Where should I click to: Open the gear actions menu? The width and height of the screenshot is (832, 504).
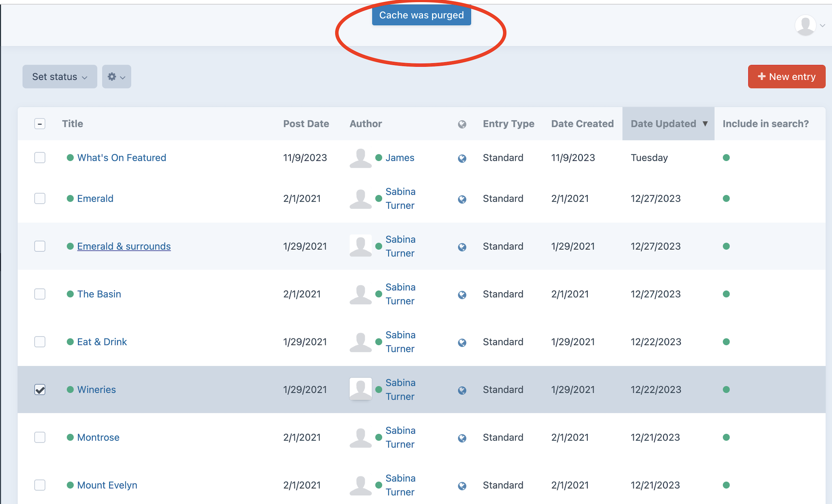(x=116, y=77)
